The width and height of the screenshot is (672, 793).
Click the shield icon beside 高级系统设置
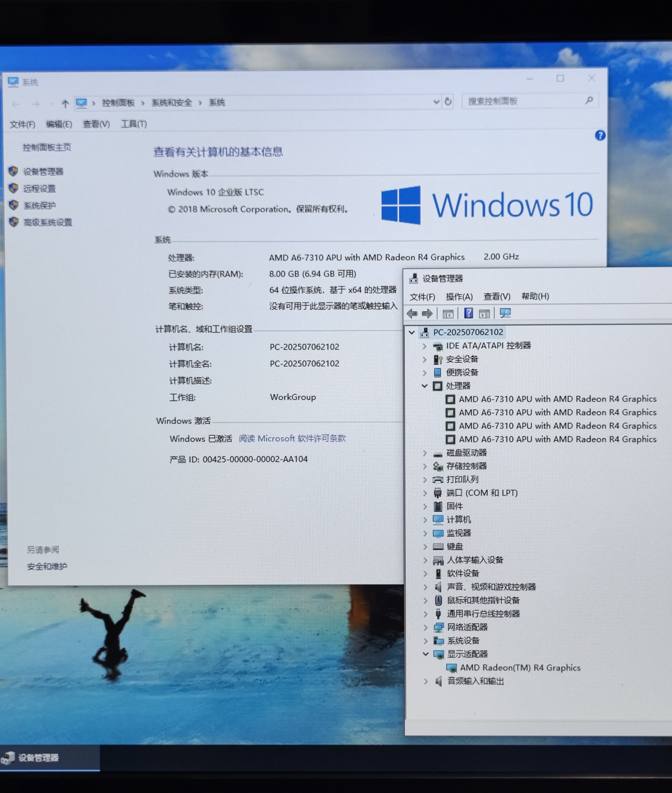point(14,222)
